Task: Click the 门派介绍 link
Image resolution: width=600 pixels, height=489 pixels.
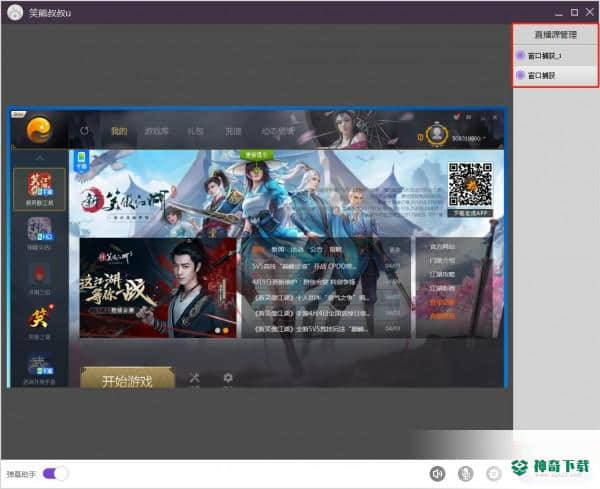Action: pos(442,261)
